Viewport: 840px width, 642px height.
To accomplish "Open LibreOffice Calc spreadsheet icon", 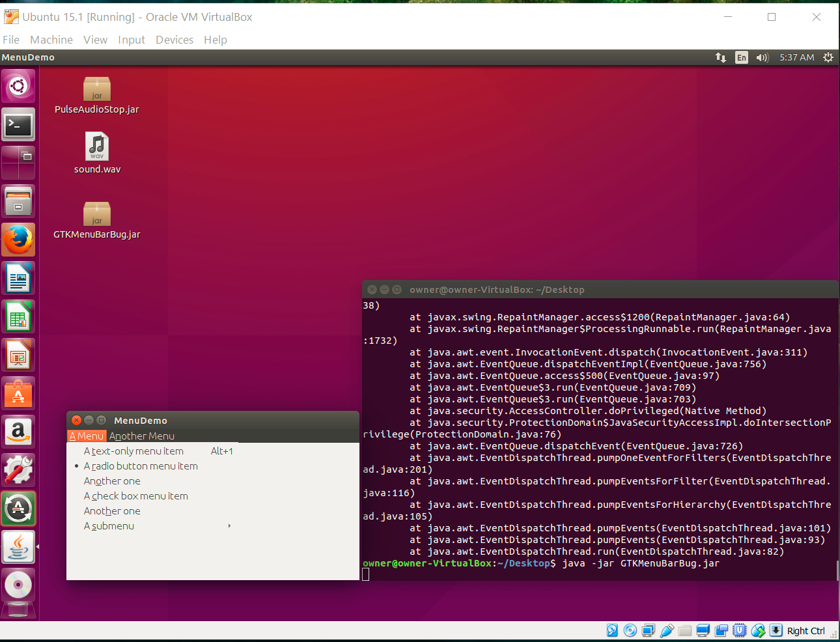I will point(18,318).
